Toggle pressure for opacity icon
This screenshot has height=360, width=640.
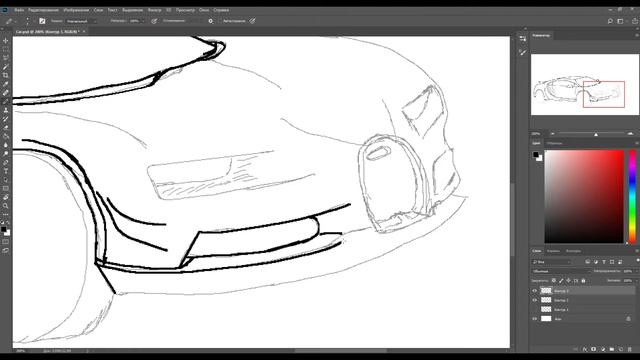tap(154, 21)
